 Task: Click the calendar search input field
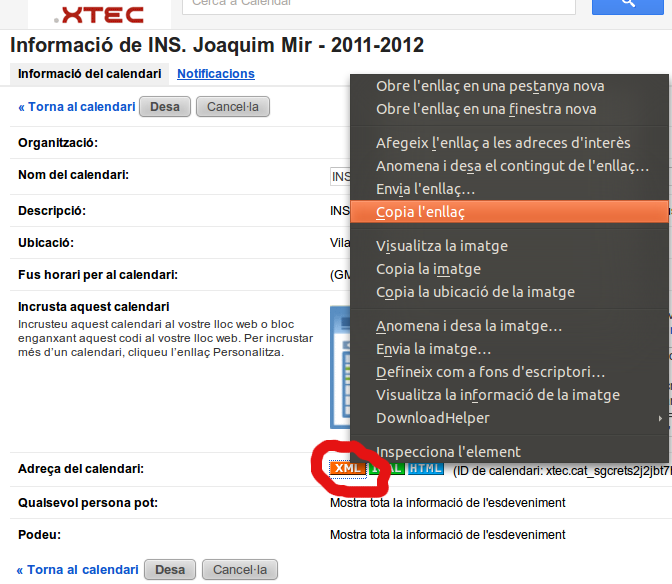point(379,6)
